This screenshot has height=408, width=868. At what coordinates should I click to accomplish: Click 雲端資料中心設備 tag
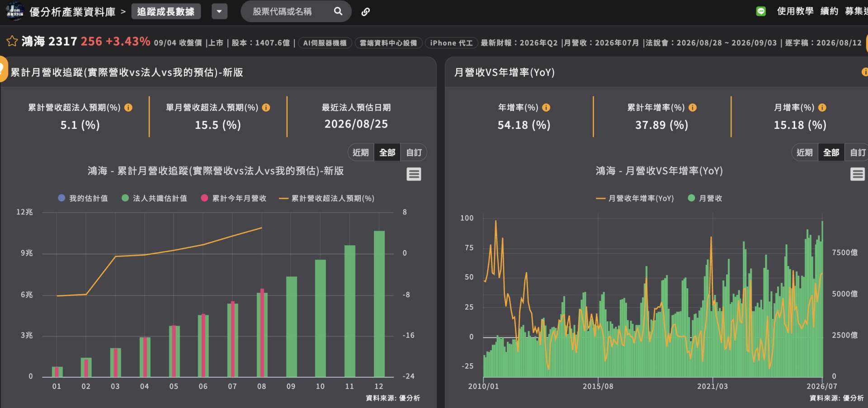tap(388, 43)
